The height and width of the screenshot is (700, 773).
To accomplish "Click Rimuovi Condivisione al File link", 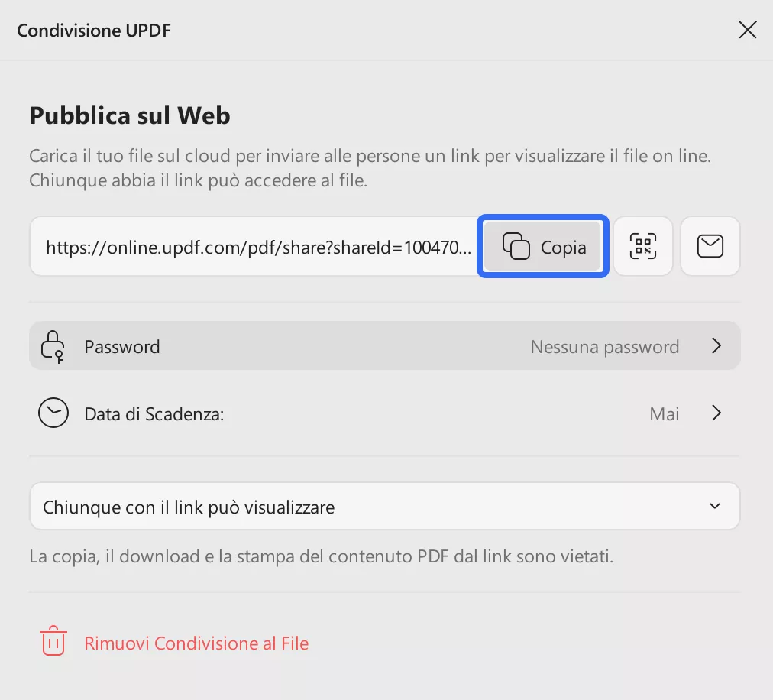I will [x=196, y=643].
